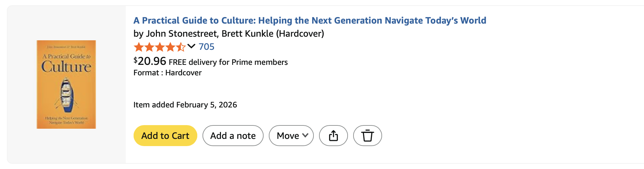Image resolution: width=644 pixels, height=169 pixels.
Task: Click the first orange rating star
Action: (x=139, y=47)
